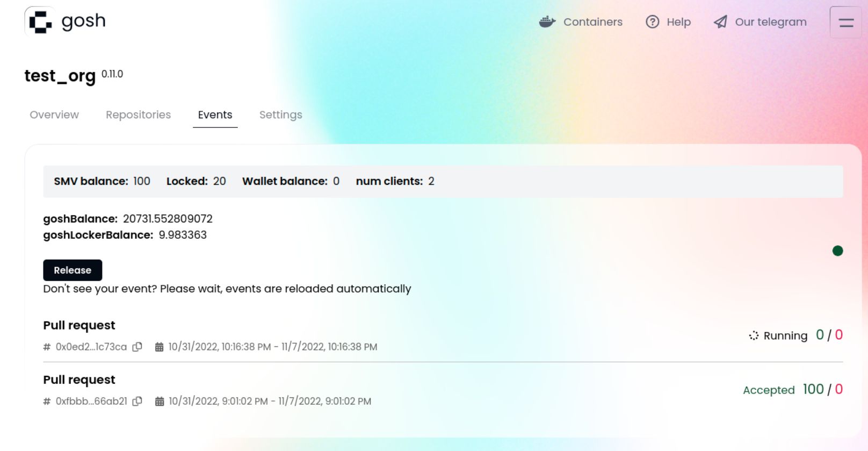Open the Repositories tab
The image size is (868, 451).
click(138, 115)
